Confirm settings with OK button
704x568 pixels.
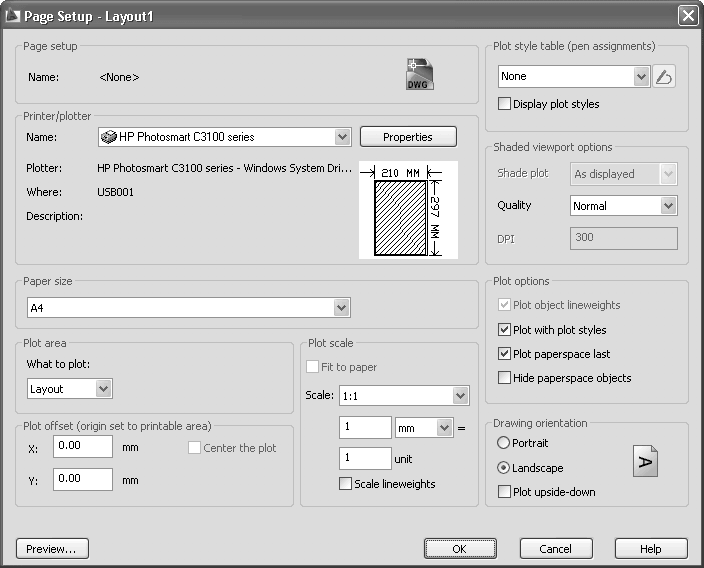point(459,549)
